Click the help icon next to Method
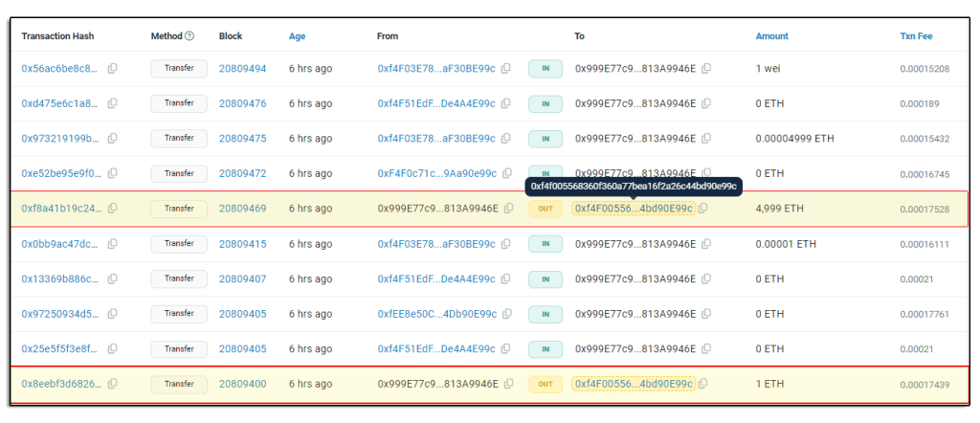The width and height of the screenshot is (980, 423). click(189, 36)
